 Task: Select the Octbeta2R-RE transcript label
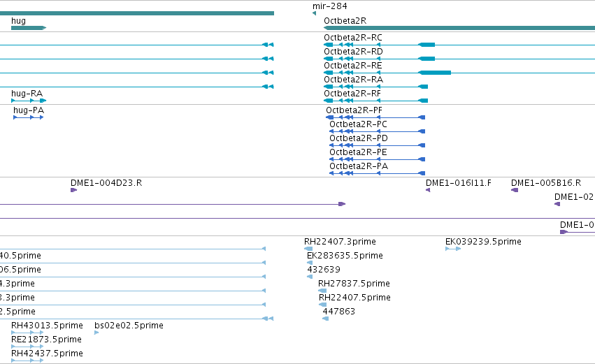coord(352,66)
